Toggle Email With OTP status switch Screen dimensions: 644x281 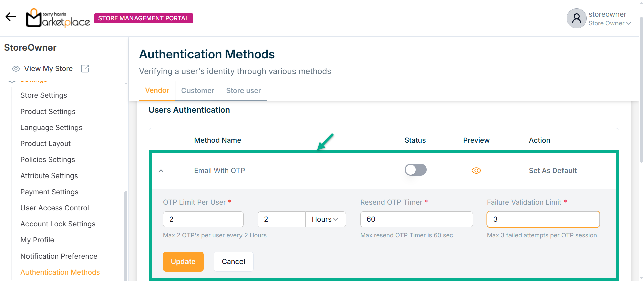pos(415,170)
